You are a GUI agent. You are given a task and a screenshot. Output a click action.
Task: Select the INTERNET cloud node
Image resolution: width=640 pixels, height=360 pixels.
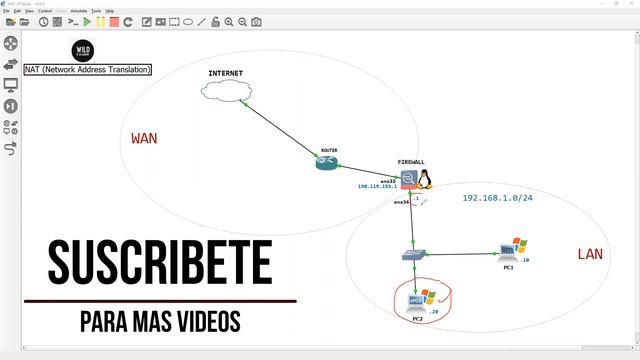coord(226,90)
